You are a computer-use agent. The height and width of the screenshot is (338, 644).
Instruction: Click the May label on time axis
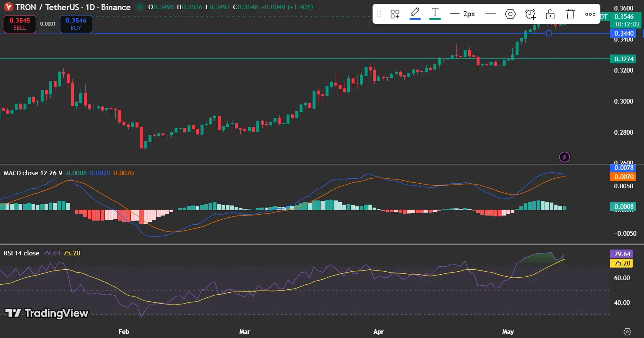pyautogui.click(x=508, y=332)
